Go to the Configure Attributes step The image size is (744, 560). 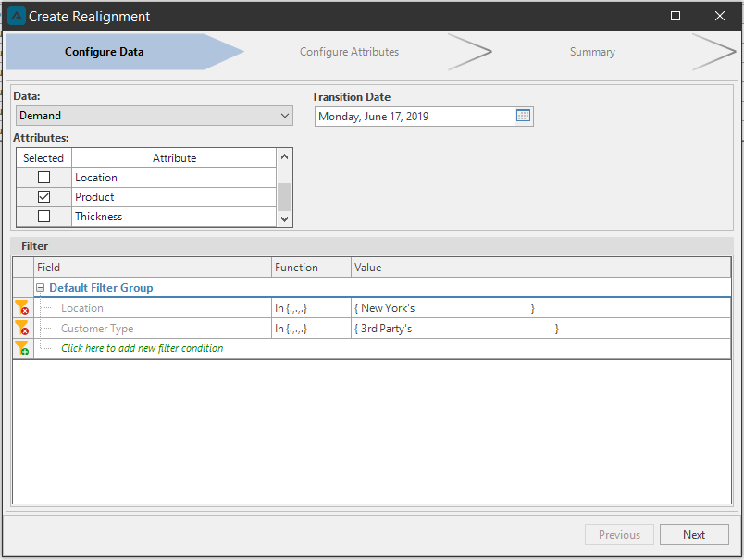(349, 52)
